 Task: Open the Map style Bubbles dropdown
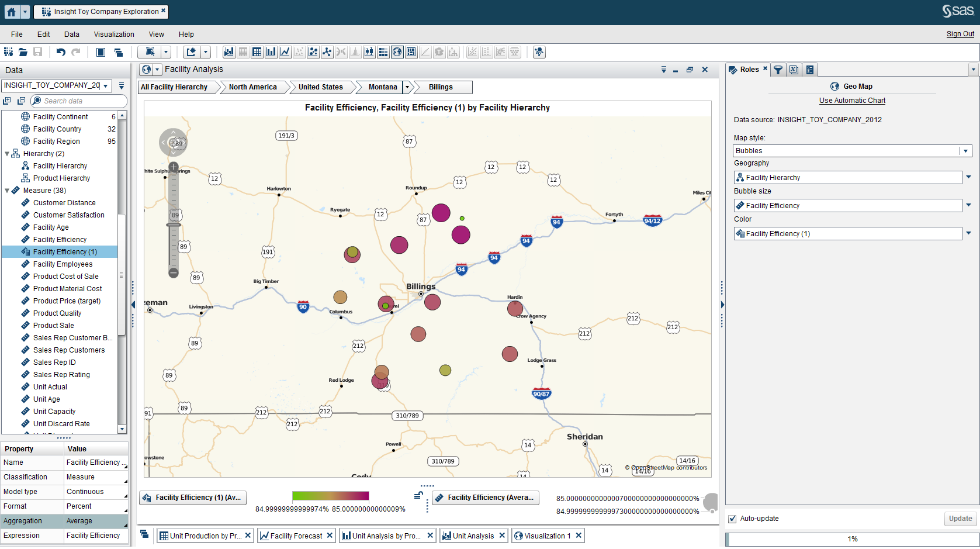(964, 150)
